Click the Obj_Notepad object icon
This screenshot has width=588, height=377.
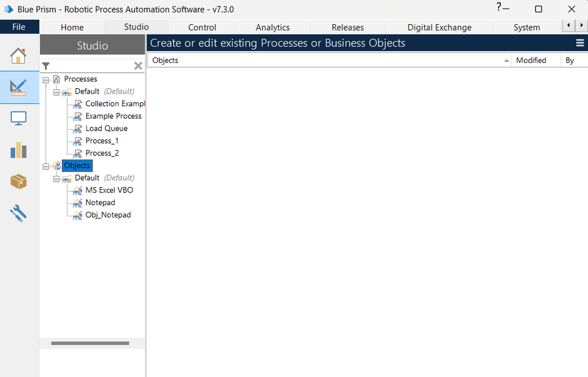[78, 215]
